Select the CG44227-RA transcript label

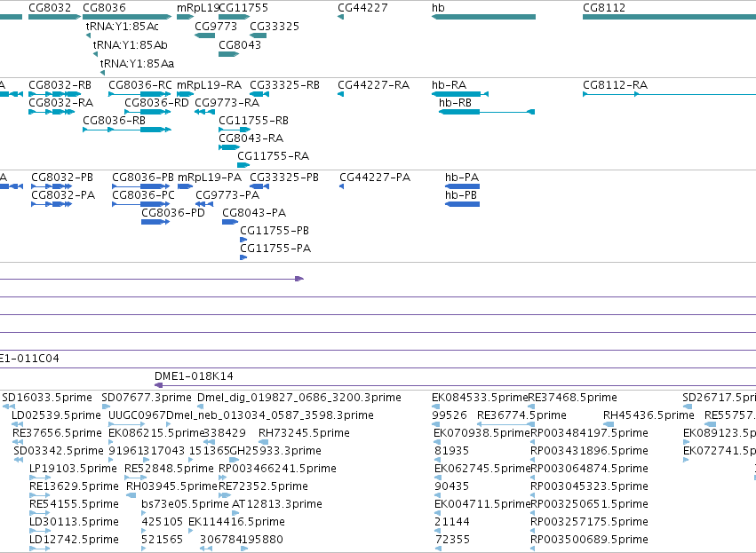click(374, 85)
